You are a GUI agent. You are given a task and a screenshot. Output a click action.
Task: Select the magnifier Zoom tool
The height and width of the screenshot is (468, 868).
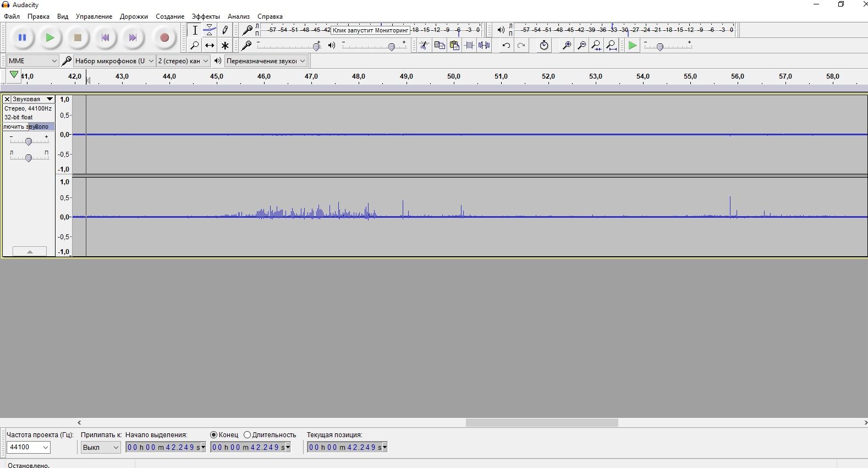point(195,45)
